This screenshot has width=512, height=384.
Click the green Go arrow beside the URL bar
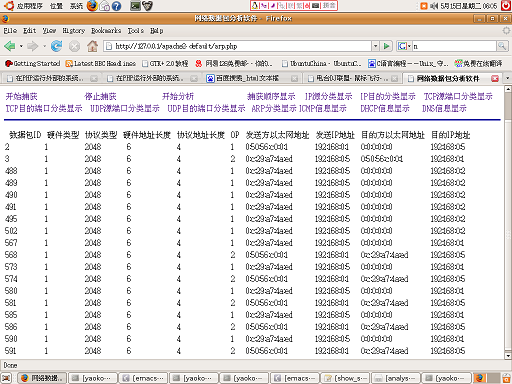386,46
